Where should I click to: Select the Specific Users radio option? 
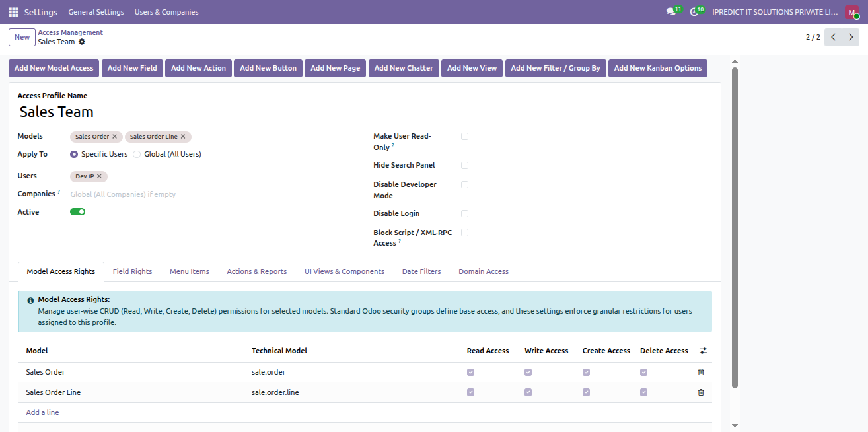[74, 154]
